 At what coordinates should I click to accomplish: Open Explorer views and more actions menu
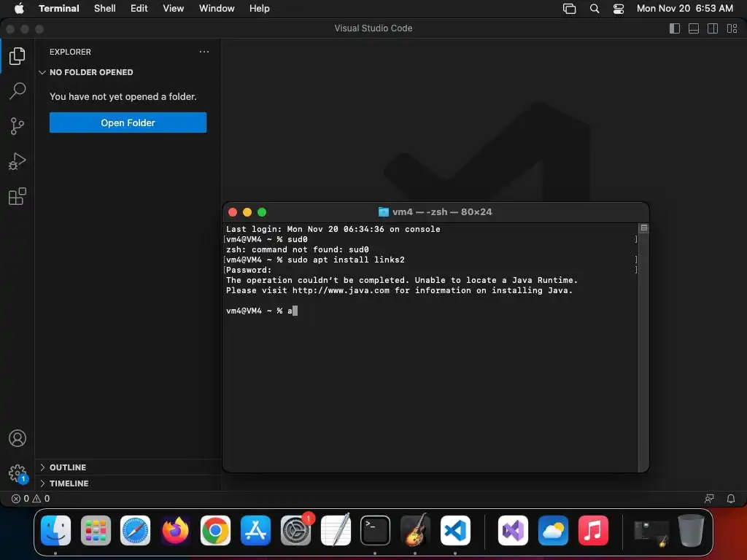[204, 52]
